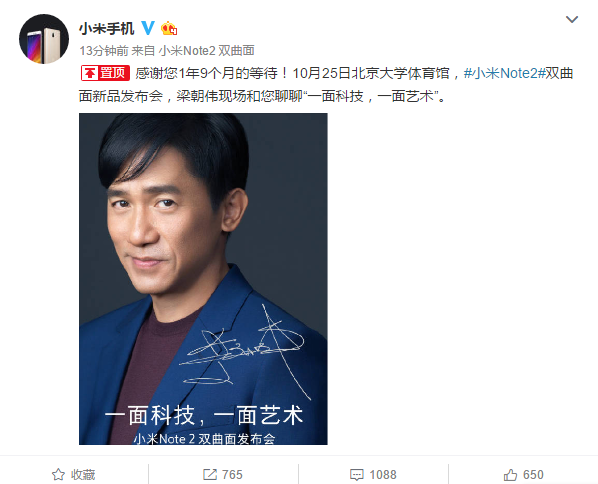Click the 一面科技,一面艺术 poster caption

[x=204, y=415]
